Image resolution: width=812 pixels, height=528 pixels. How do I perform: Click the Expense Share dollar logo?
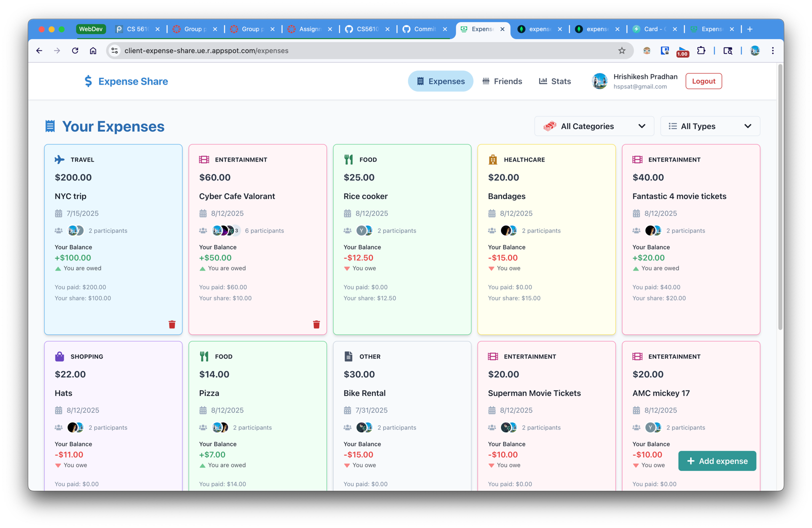(88, 81)
